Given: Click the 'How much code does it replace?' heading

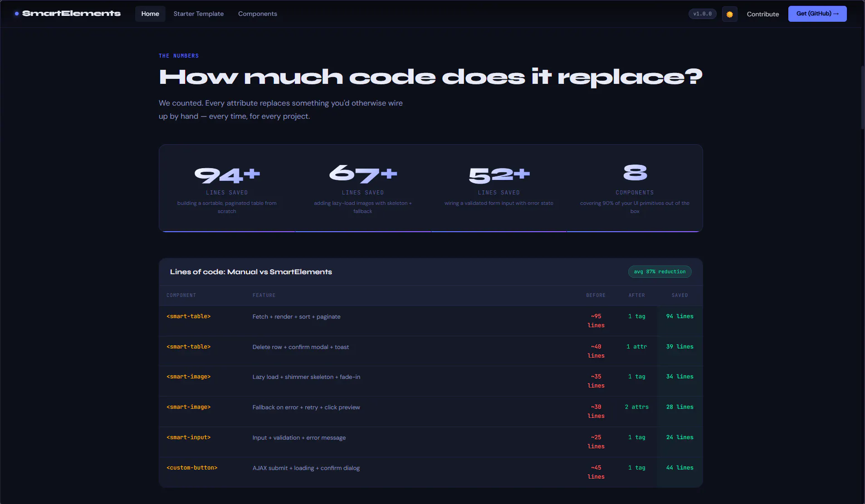Looking at the screenshot, I should pyautogui.click(x=430, y=77).
